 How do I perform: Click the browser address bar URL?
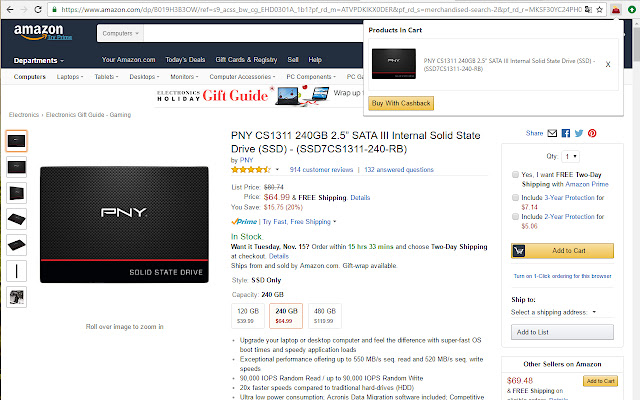[x=321, y=9]
